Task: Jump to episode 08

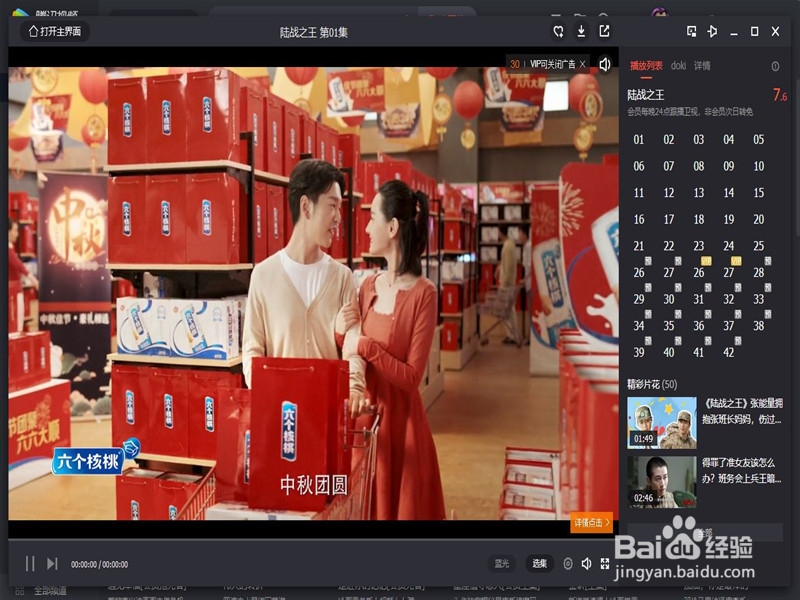Action: pyautogui.click(x=699, y=166)
